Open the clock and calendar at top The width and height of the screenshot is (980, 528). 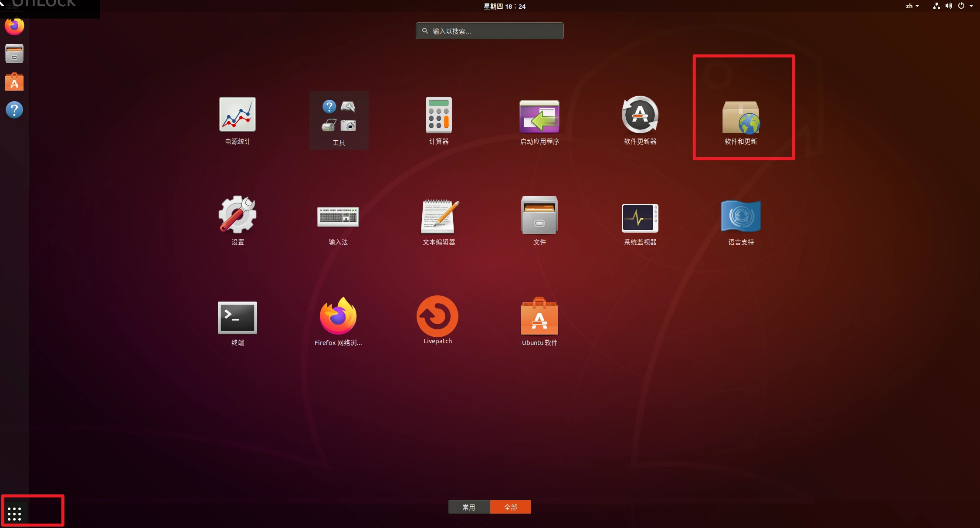point(504,6)
